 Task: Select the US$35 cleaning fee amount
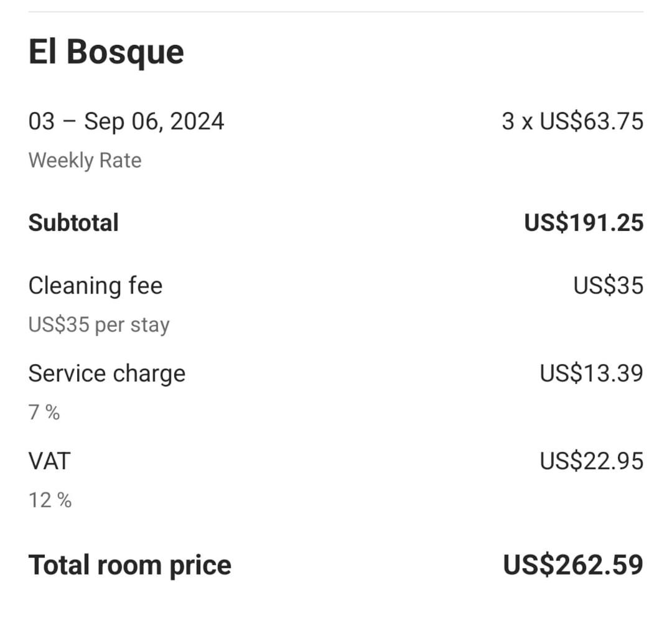pos(608,286)
